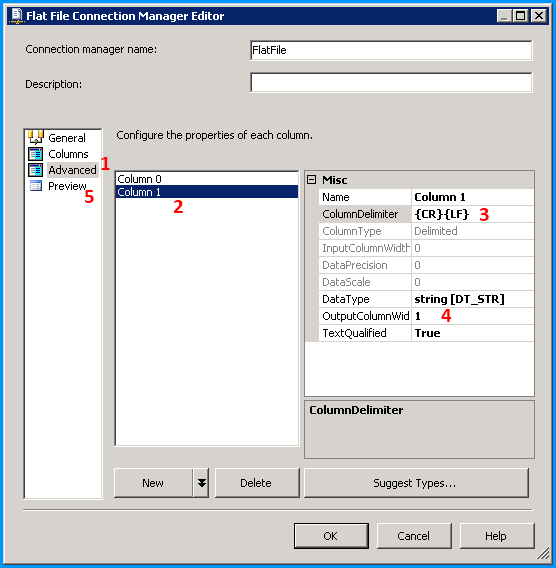Click the editor title bar icon
556x568 pixels.
16,16
